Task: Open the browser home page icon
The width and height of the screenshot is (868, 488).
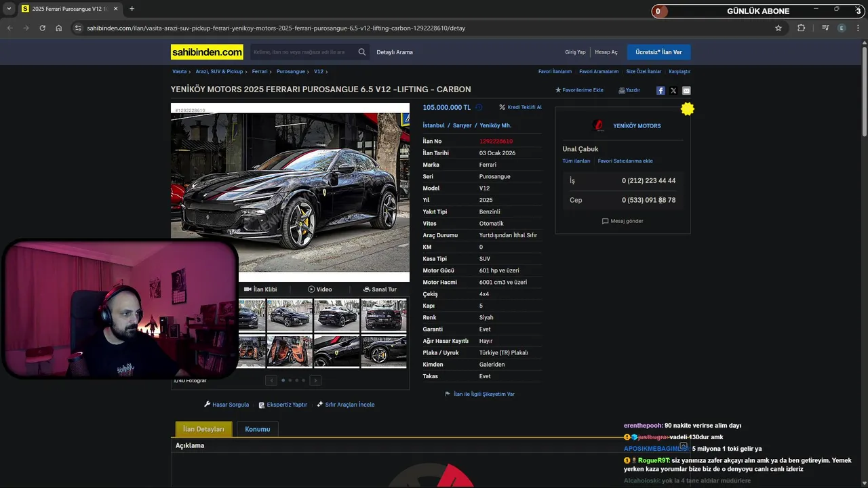Action: [59, 28]
